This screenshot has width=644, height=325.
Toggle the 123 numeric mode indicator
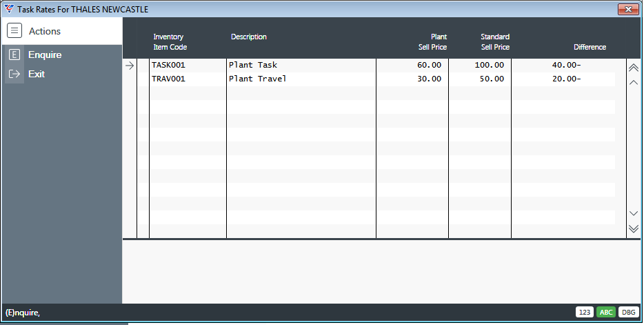click(585, 313)
